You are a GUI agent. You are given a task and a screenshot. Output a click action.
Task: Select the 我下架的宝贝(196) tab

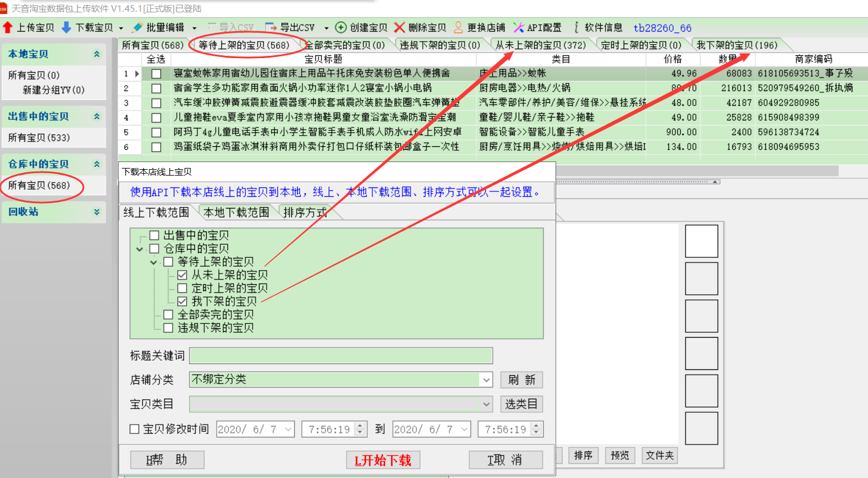pos(736,45)
